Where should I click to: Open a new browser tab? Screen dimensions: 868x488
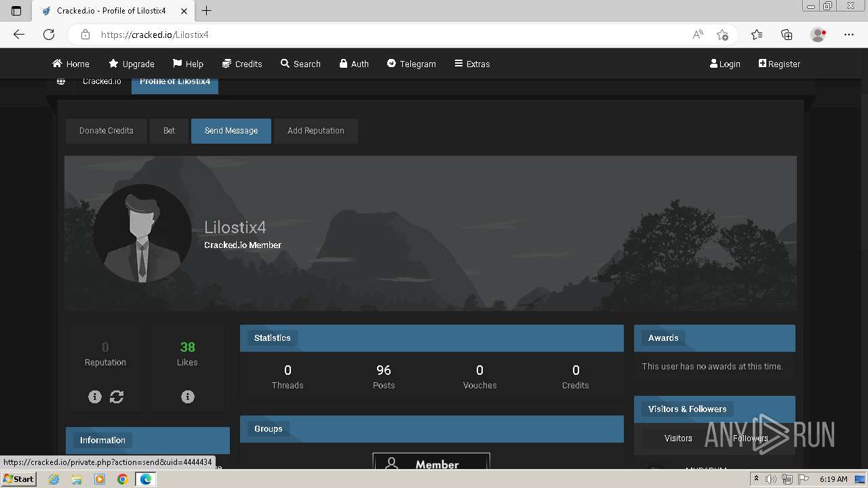207,11
